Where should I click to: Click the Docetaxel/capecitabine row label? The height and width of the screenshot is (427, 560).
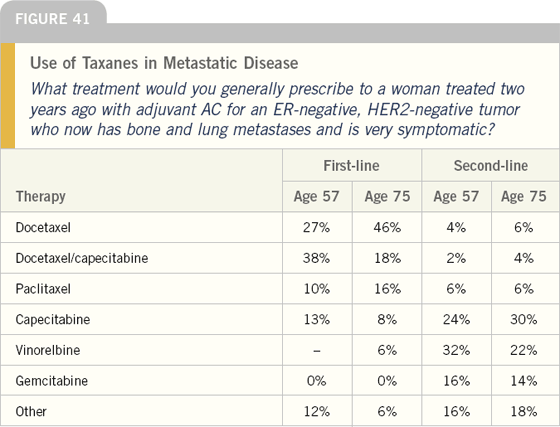[x=82, y=258]
